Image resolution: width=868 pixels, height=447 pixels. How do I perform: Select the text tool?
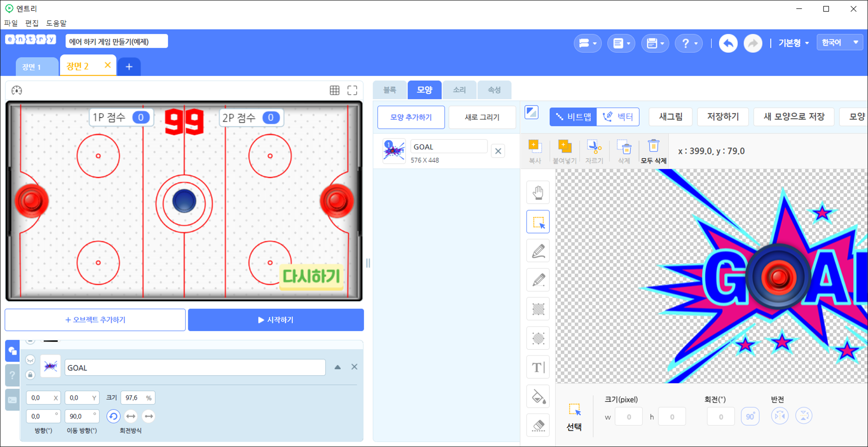[538, 367]
